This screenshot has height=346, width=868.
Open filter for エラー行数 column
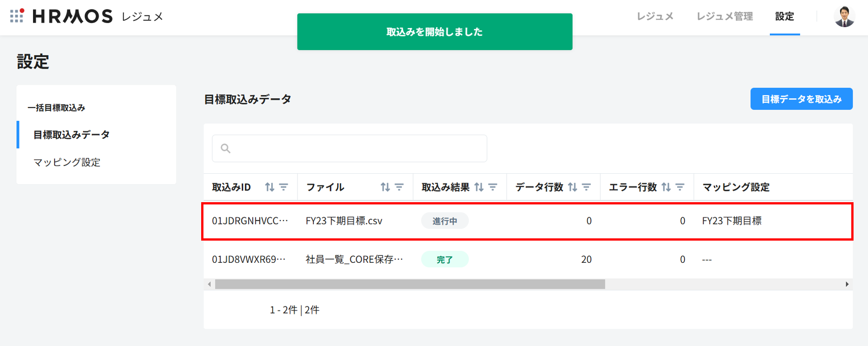click(680, 187)
